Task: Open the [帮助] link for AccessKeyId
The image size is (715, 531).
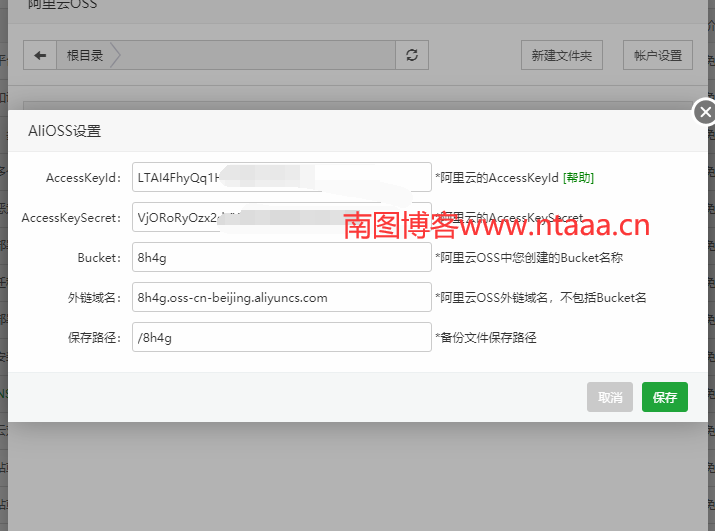Action: click(x=578, y=178)
